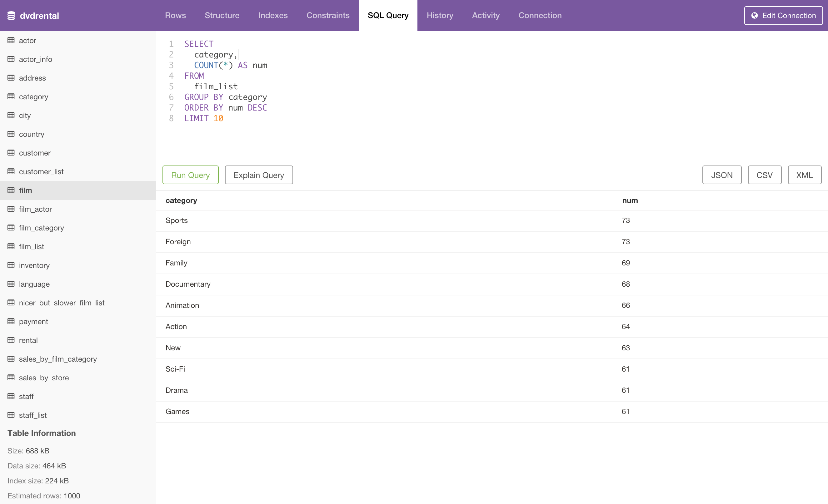
Task: Open the sales_by_film_category table
Action: (x=58, y=359)
